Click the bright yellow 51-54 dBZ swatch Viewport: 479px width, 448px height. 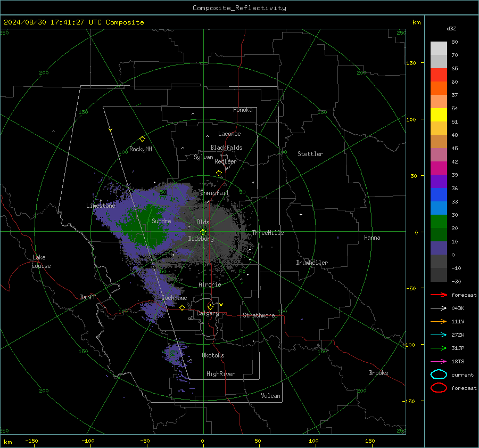[439, 115]
